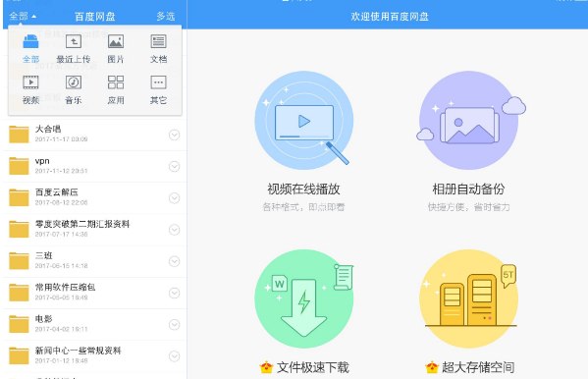Select the 全部 (All) category icon

(x=30, y=41)
